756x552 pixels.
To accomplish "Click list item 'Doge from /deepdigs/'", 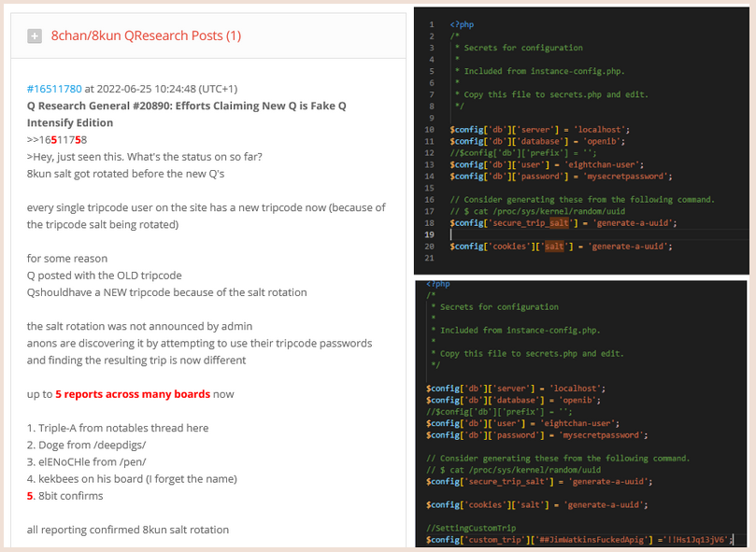I will (x=86, y=445).
